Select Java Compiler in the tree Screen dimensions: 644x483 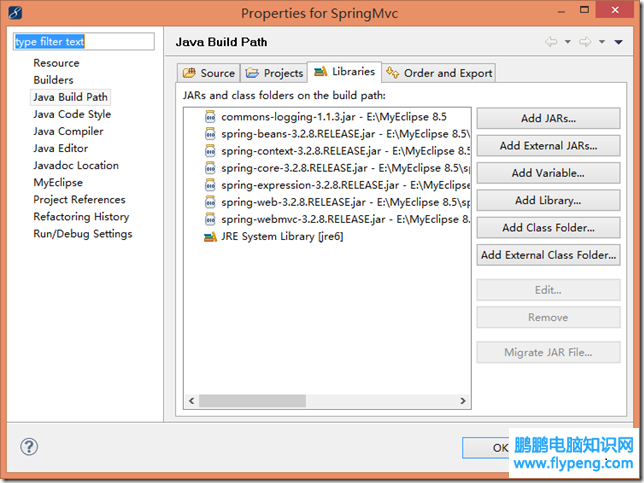(68, 131)
